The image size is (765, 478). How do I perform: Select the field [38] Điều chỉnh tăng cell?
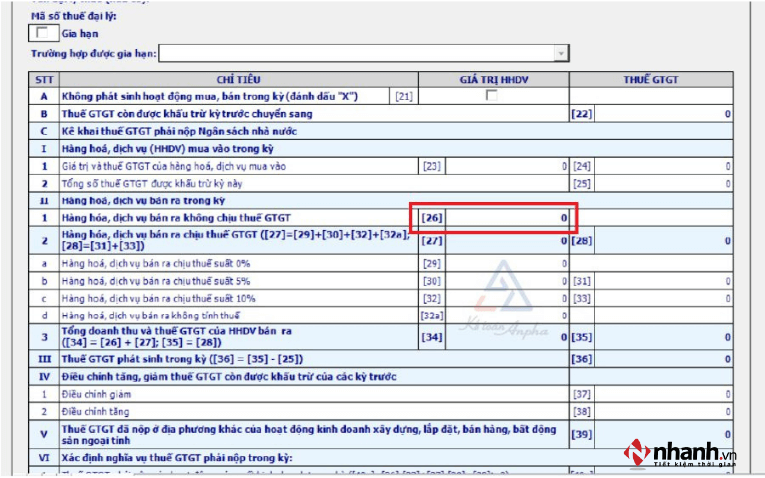pos(664,411)
